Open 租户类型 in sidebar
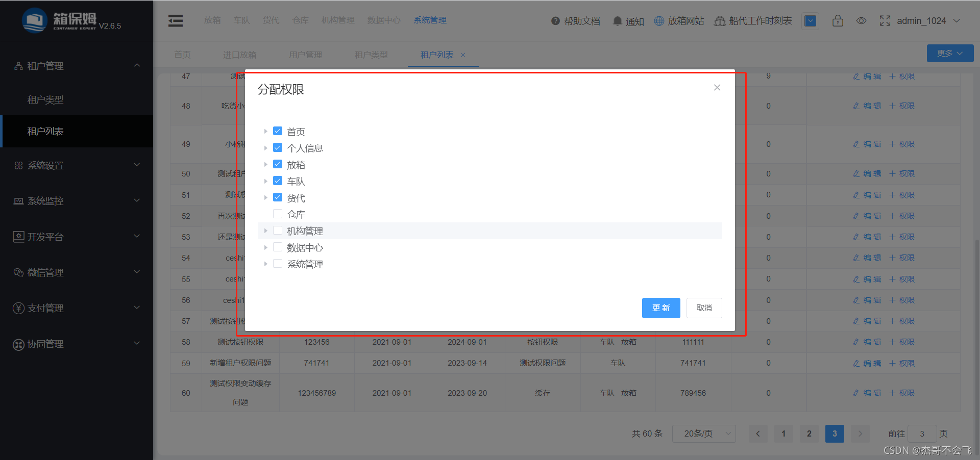This screenshot has width=980, height=460. (x=45, y=100)
